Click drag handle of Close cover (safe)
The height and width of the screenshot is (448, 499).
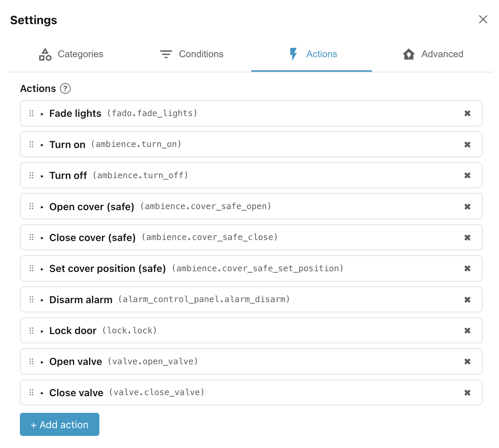coord(32,237)
